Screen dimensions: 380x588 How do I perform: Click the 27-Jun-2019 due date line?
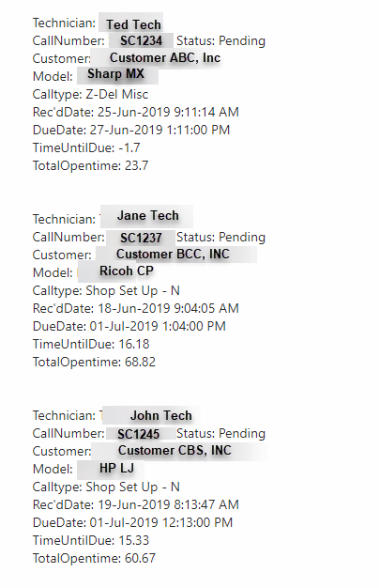pos(131,130)
